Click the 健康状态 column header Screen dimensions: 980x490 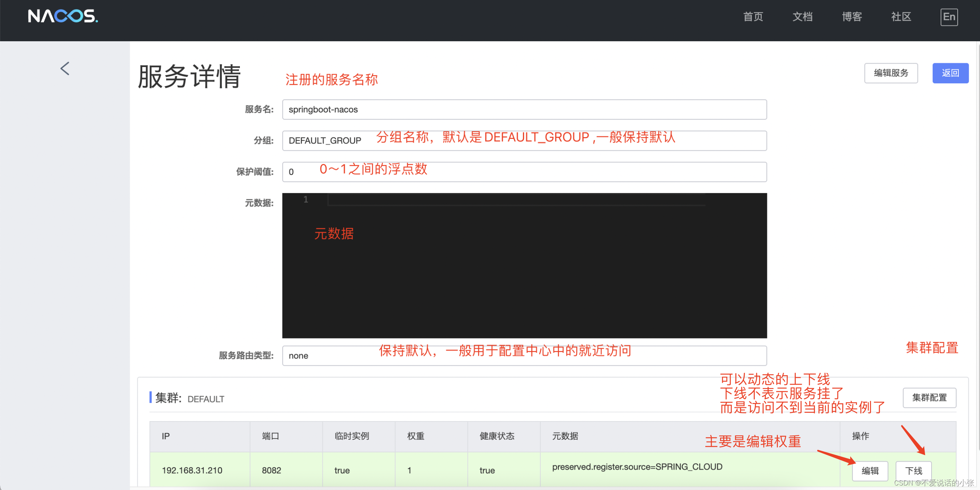(497, 436)
